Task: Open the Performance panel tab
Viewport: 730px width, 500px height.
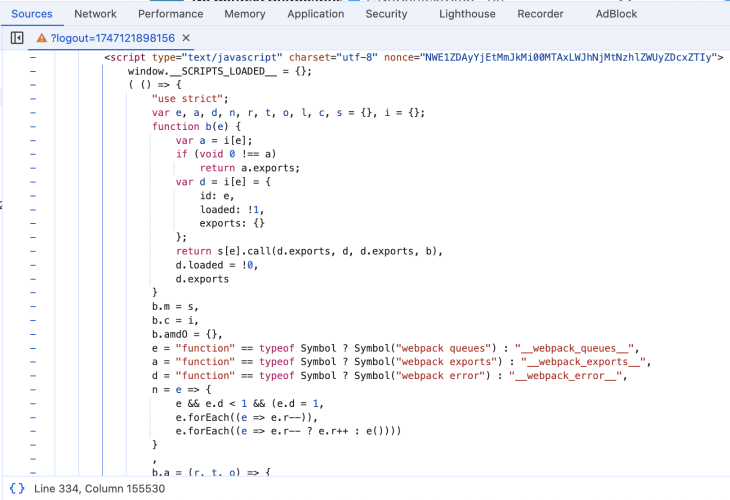Action: pyautogui.click(x=170, y=14)
